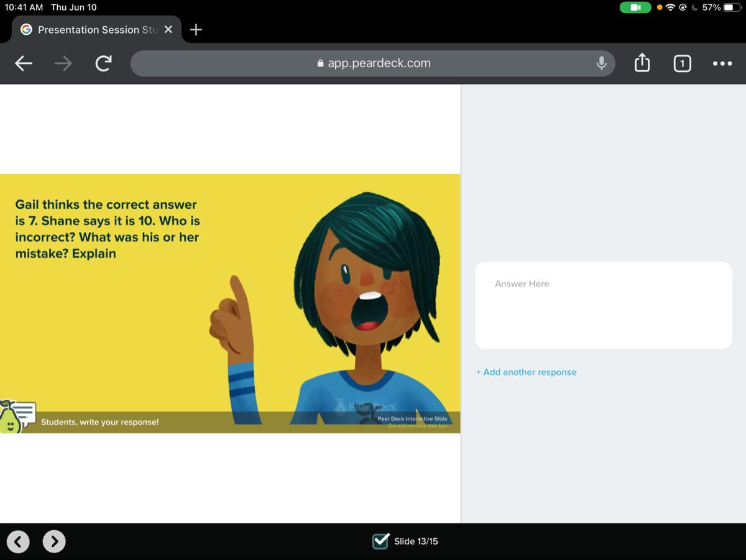Tap the Wi-Fi status icon
Viewport: 746px width, 560px height.
[x=670, y=7]
